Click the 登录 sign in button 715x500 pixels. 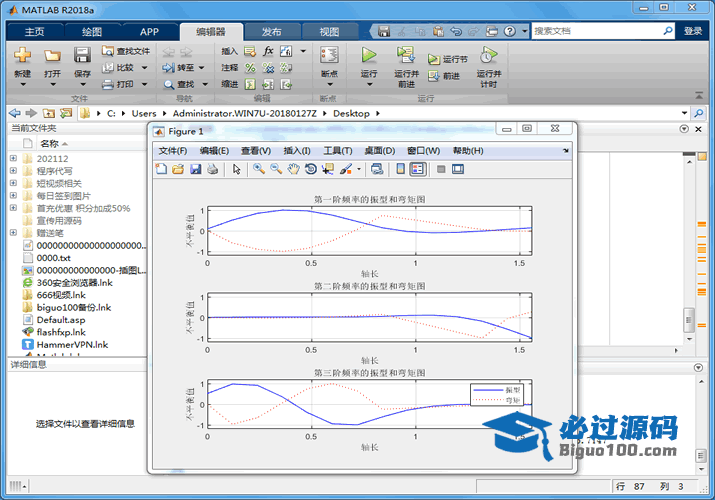[693, 31]
